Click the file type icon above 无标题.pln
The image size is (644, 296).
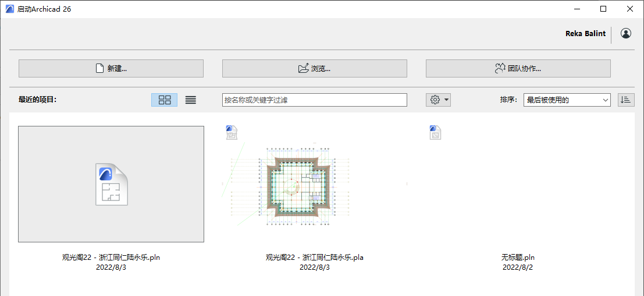(x=435, y=132)
